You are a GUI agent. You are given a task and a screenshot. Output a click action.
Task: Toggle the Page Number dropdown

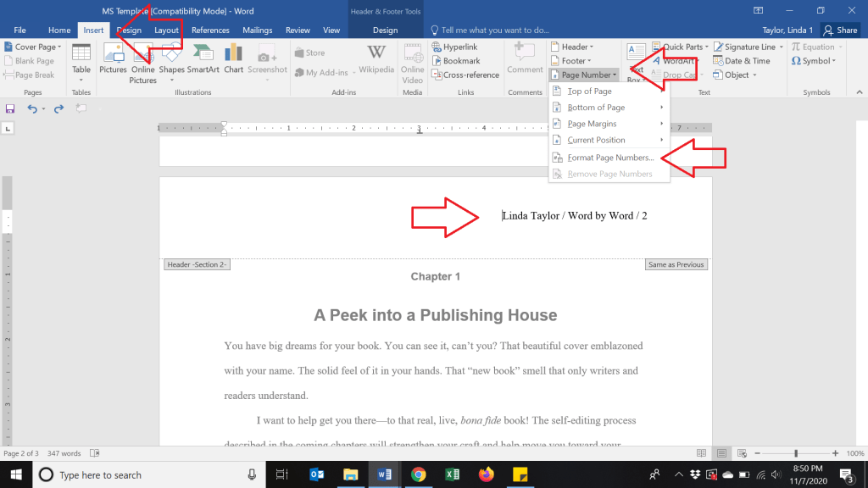(585, 75)
